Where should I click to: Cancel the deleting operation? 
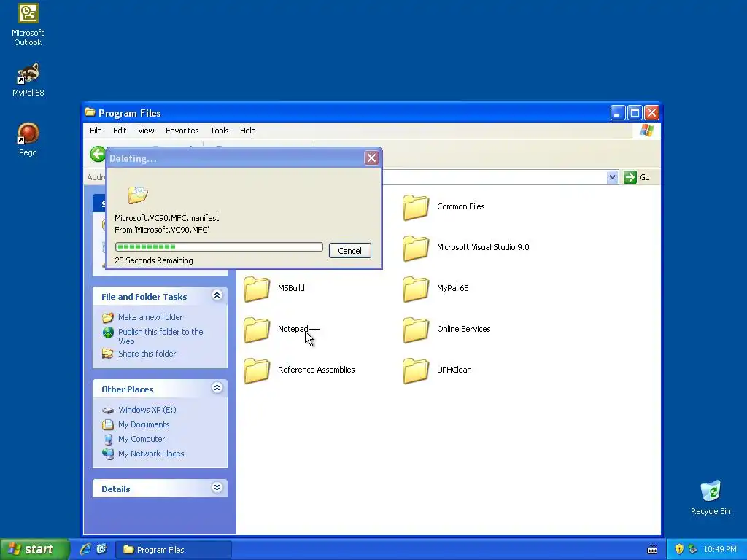349,251
